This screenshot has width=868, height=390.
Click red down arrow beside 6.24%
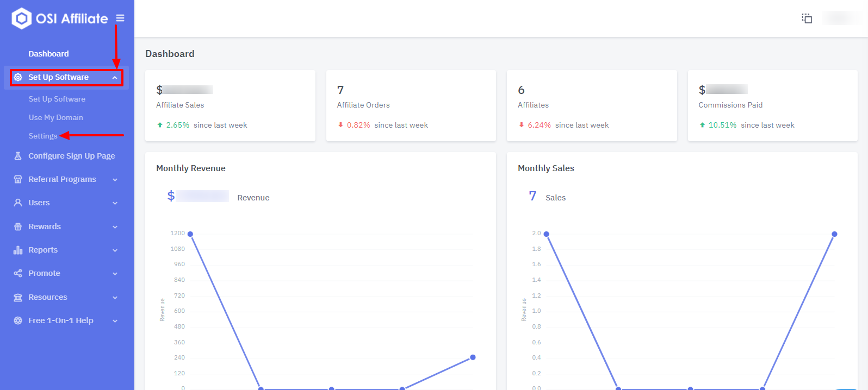point(522,125)
